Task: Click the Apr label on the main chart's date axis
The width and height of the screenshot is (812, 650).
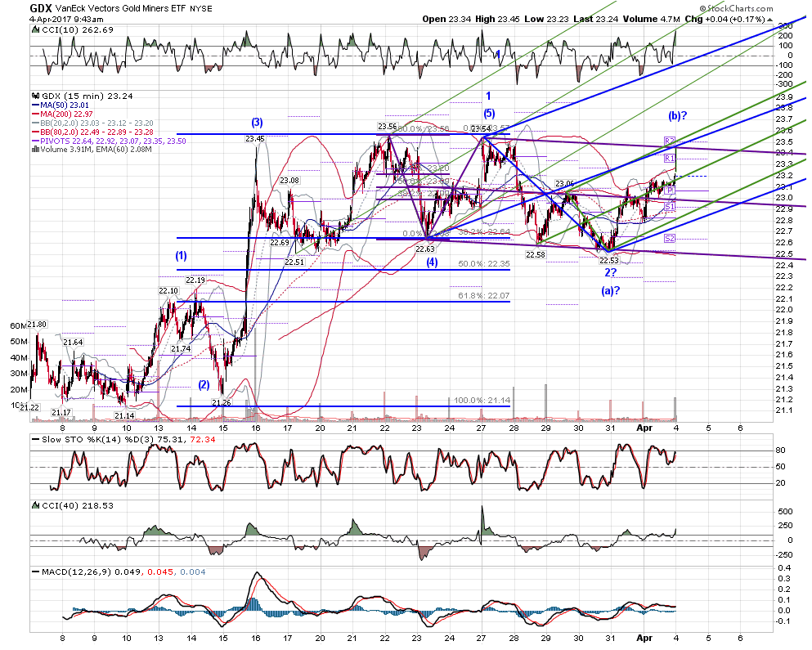Action: click(x=644, y=428)
